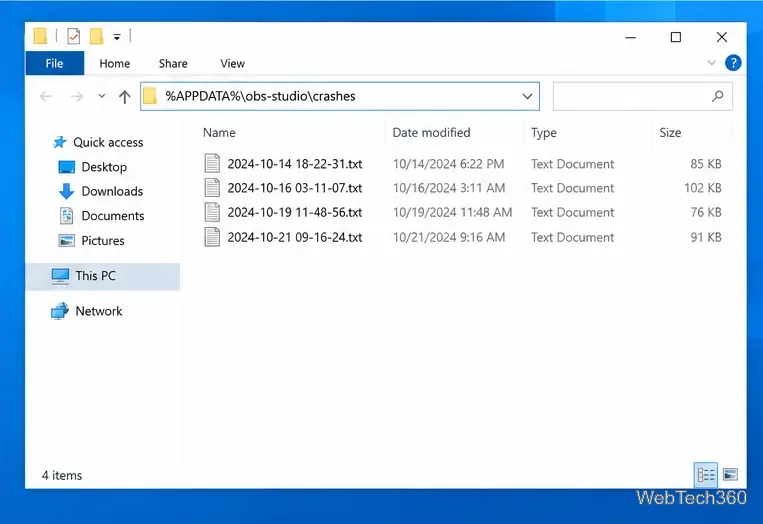The width and height of the screenshot is (763, 524).
Task: Click the 76 KB size cell
Action: tap(706, 213)
